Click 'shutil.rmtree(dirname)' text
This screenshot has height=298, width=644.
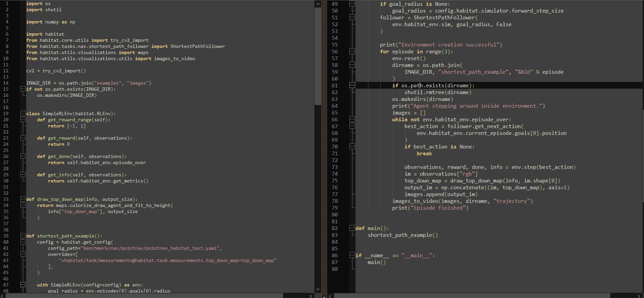point(438,92)
